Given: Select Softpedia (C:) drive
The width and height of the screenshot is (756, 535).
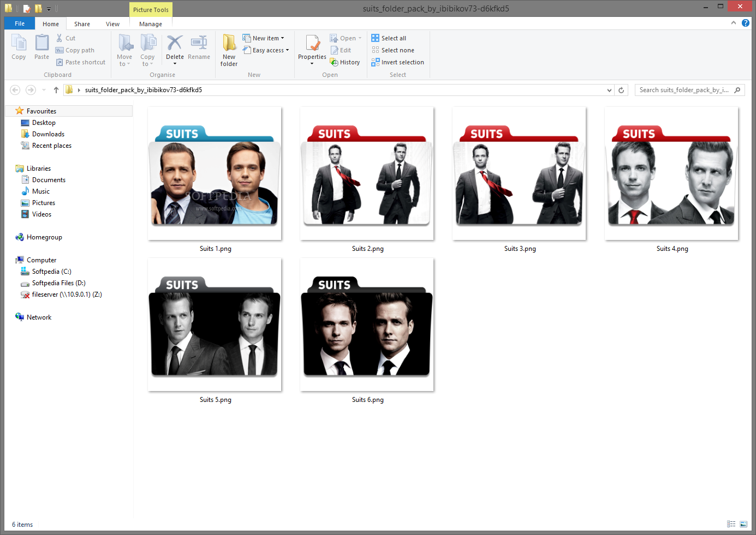Looking at the screenshot, I should coord(51,272).
